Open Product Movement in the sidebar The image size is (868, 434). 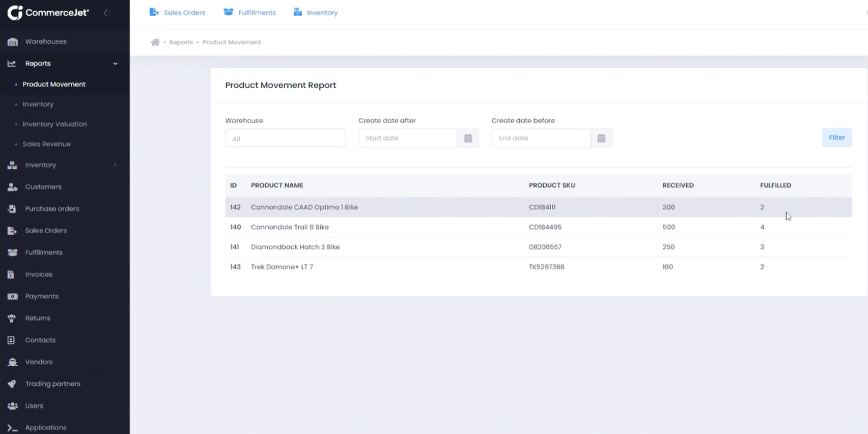click(x=54, y=84)
